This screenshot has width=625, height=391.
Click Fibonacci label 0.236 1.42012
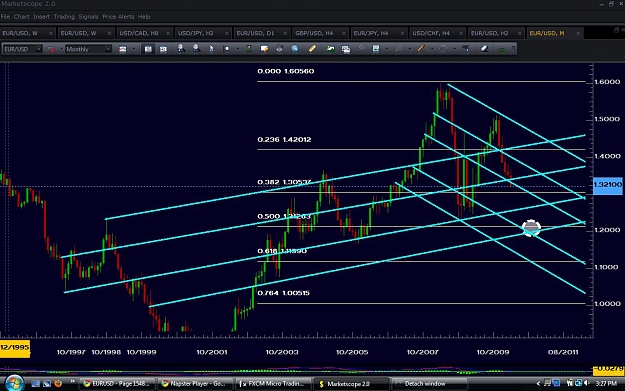coord(284,140)
